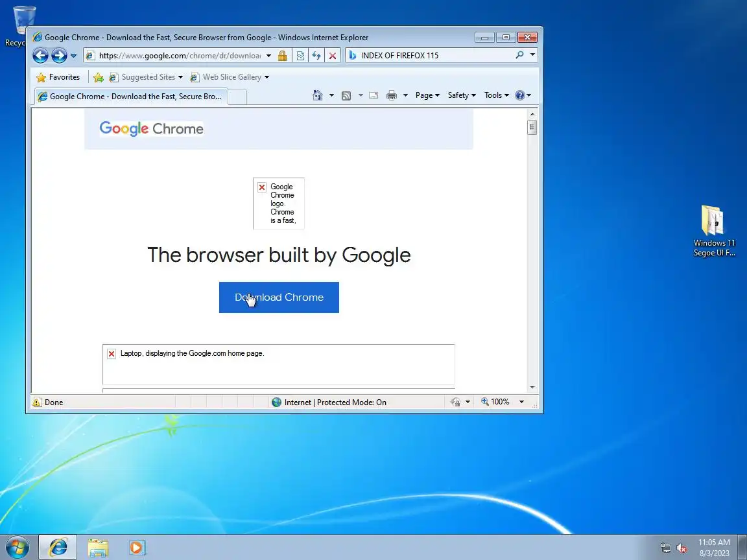The image size is (747, 560).
Task: Click the Google Chrome logo header
Action: (152, 128)
